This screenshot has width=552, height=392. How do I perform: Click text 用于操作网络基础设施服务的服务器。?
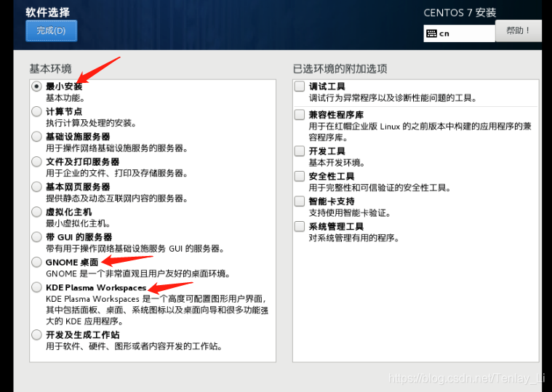[x=117, y=148]
